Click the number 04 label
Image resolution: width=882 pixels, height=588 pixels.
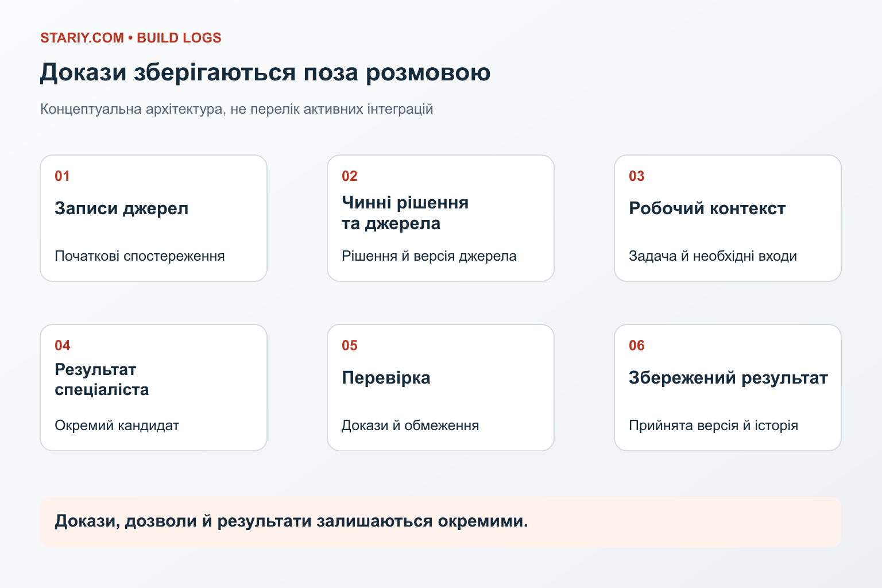pos(62,346)
